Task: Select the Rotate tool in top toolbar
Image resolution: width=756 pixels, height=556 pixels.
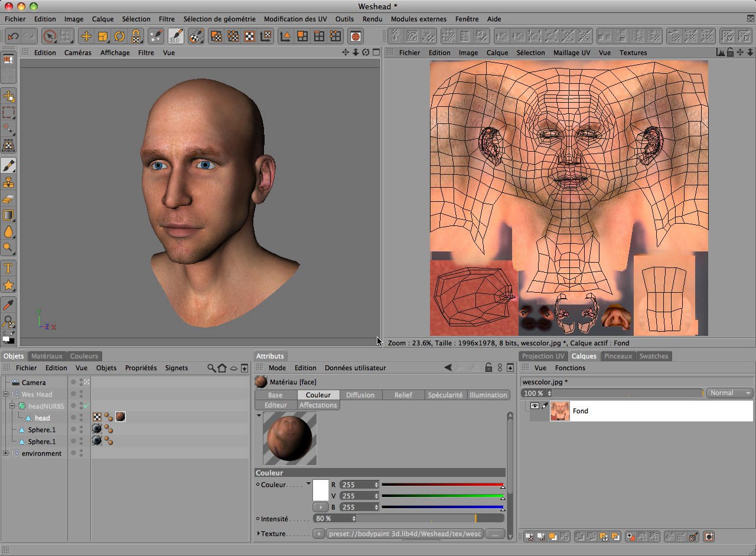Action: 120,37
